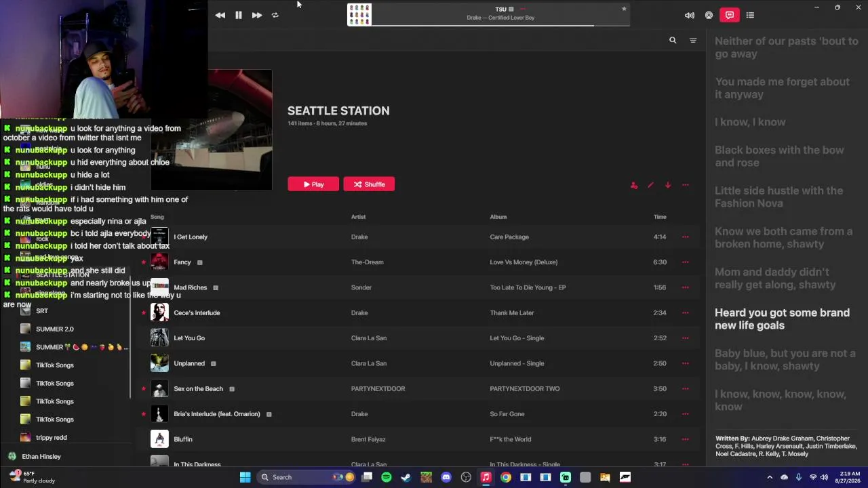
Task: Open the weather widget showing 65°F
Action: coord(33,477)
